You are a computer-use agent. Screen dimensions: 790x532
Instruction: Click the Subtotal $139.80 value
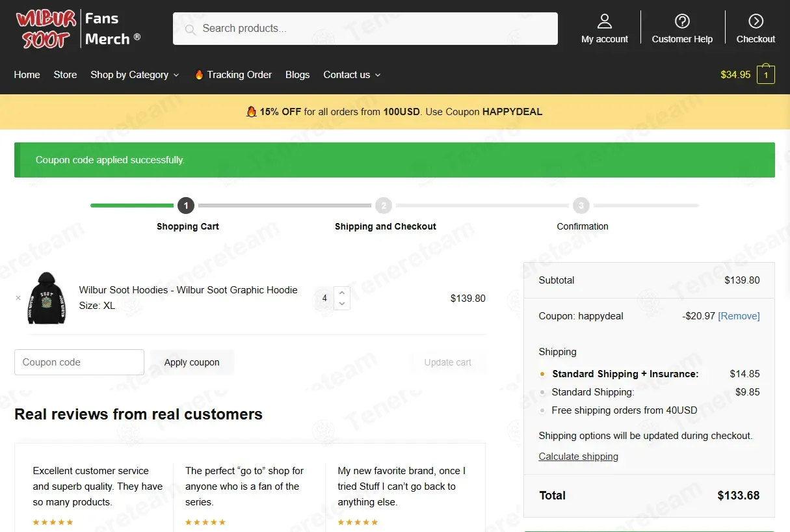point(742,280)
